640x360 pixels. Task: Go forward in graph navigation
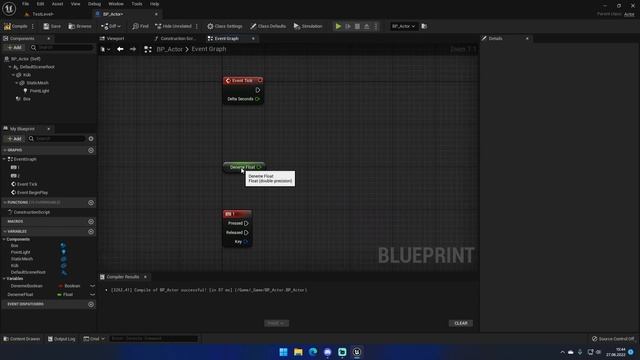133,49
